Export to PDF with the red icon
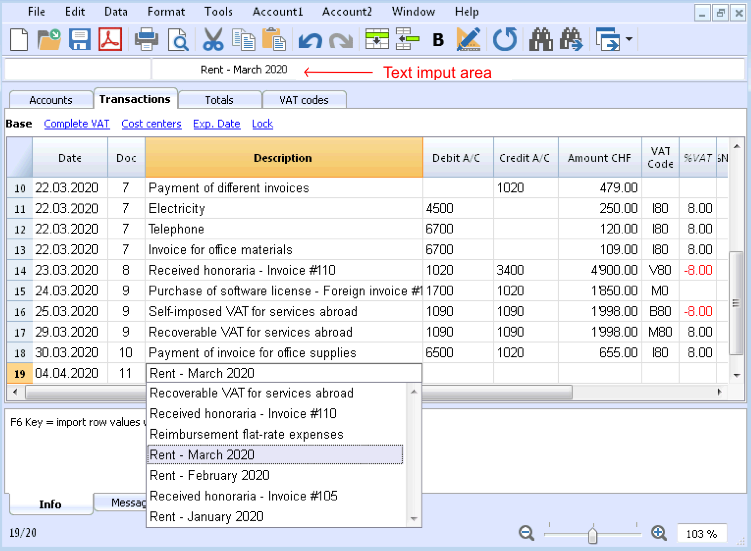751x551 pixels. pos(110,40)
